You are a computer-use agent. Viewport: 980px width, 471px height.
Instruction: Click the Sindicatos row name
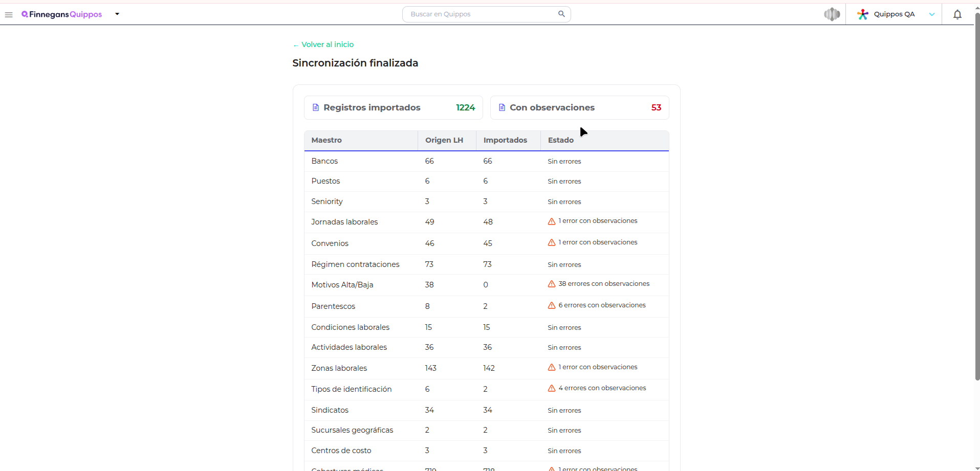330,410
